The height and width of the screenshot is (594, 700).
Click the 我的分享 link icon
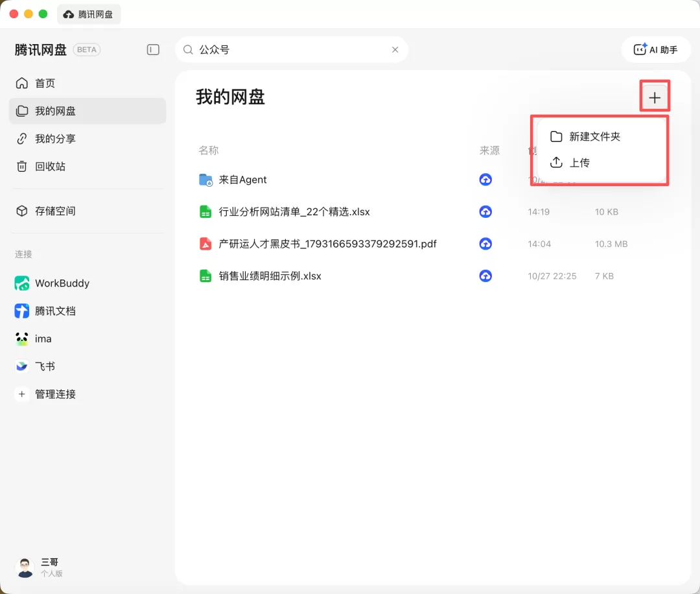click(22, 139)
